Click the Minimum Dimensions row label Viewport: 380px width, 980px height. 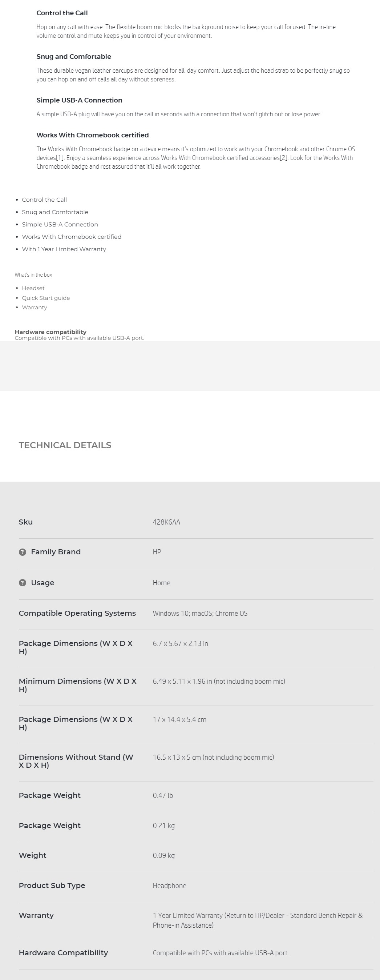[x=77, y=685]
